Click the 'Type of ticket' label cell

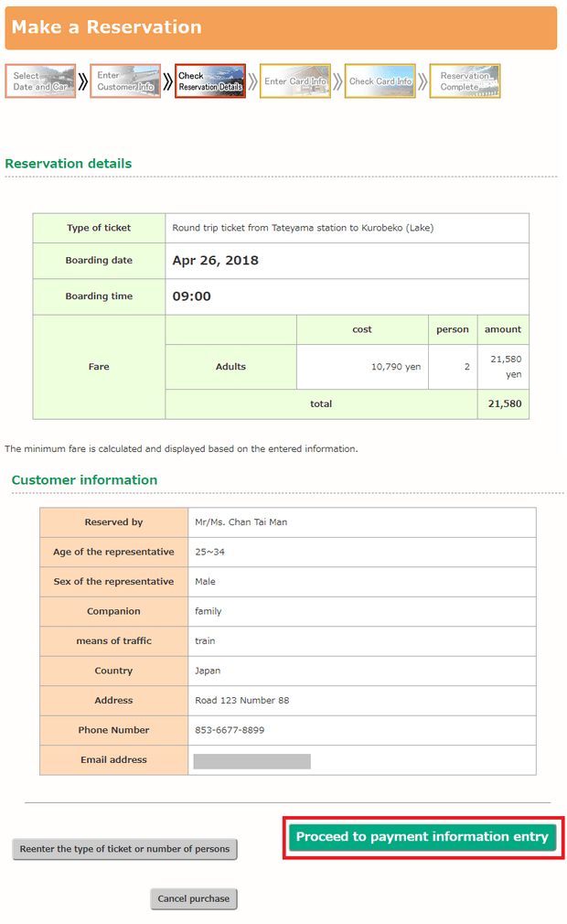pyautogui.click(x=99, y=228)
